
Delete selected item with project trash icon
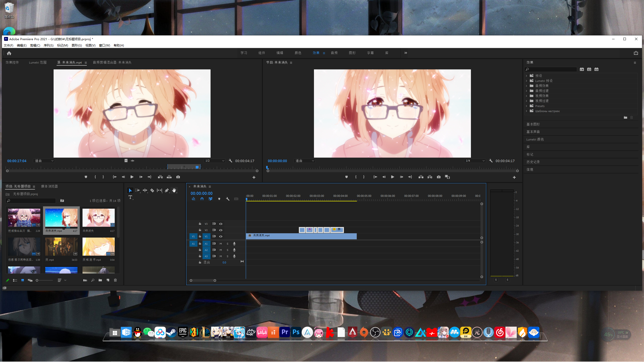pos(115,280)
